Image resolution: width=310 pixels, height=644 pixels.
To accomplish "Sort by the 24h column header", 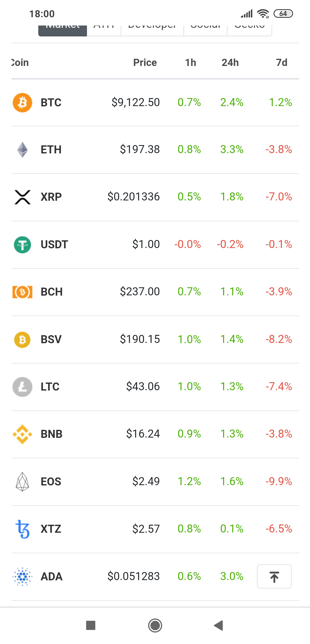I will coord(230,63).
